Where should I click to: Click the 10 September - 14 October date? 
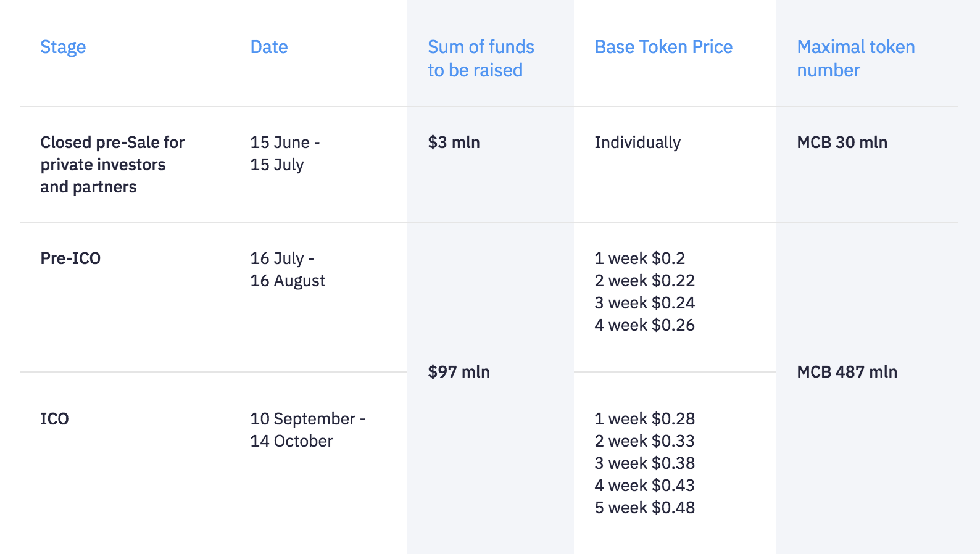pyautogui.click(x=307, y=430)
